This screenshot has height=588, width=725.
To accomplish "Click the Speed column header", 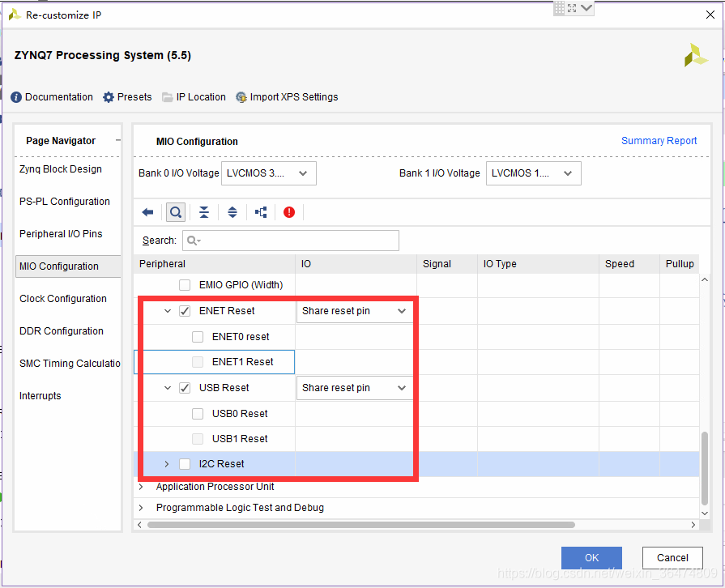I will tap(629, 264).
